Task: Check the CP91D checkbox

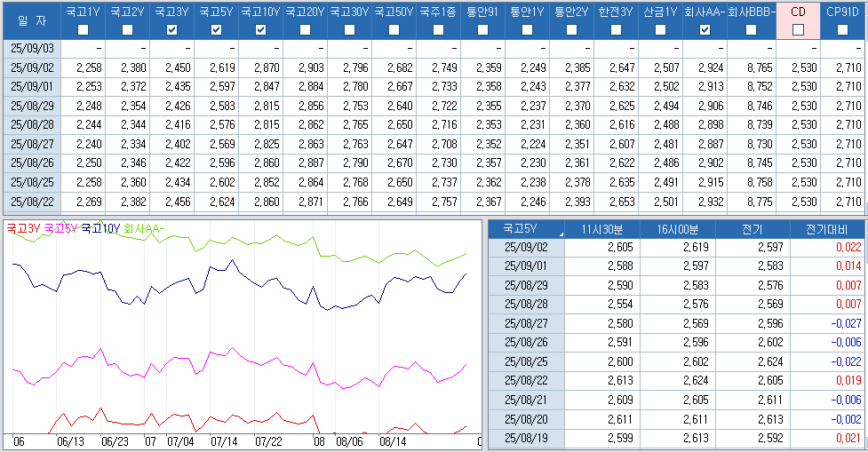Action: point(842,30)
